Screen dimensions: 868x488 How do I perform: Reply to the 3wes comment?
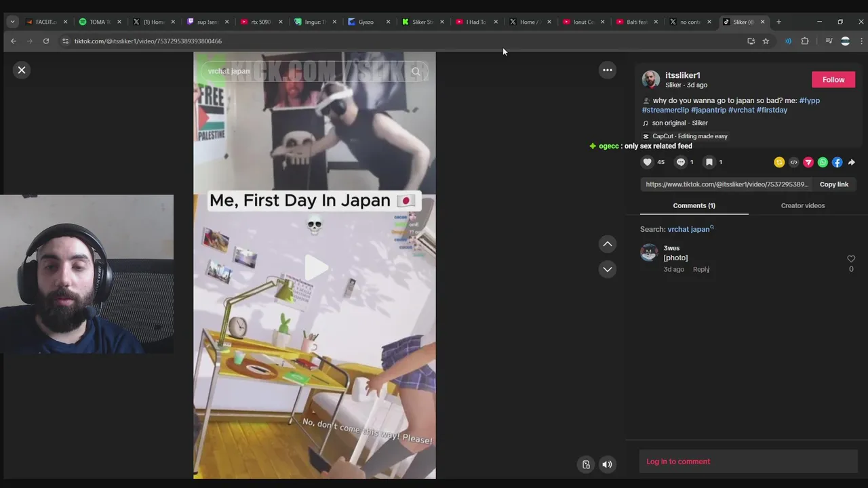701,269
